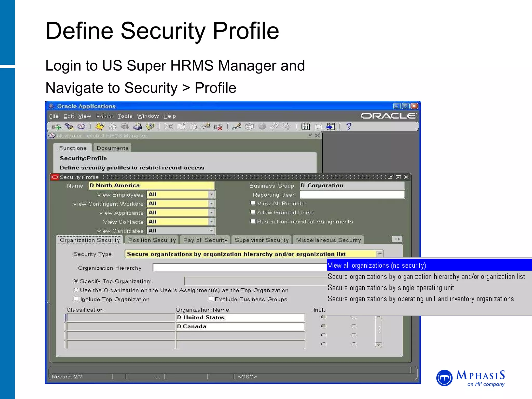Click the blue arrow window toolbar icon
The image size is (532, 399).
pos(330,127)
